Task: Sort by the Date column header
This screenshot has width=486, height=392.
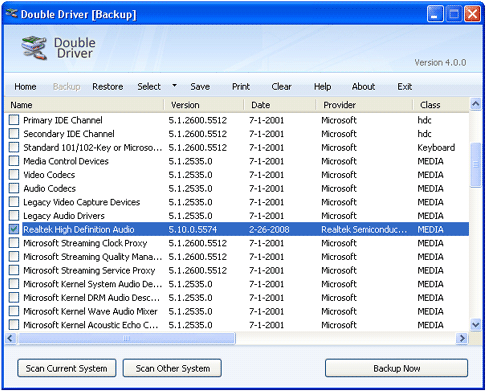Action: tap(280, 105)
